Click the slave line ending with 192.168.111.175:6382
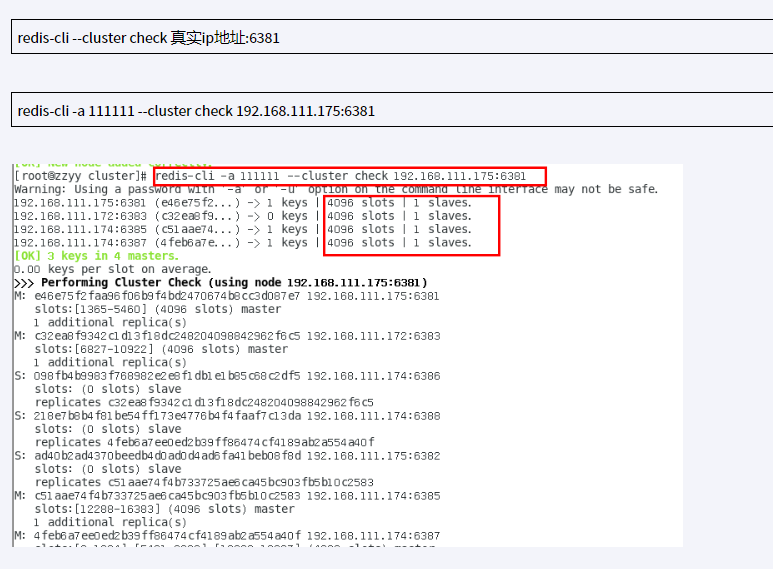The image size is (773, 569). pyautogui.click(x=227, y=456)
